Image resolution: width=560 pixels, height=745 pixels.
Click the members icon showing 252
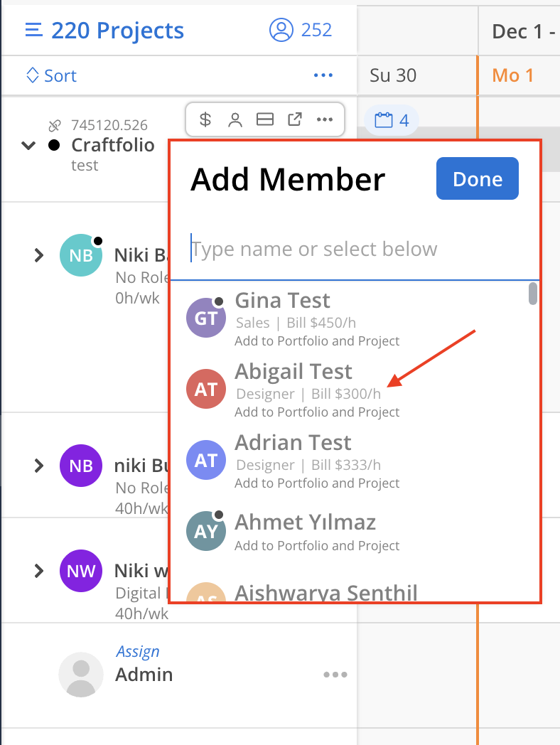(x=281, y=30)
